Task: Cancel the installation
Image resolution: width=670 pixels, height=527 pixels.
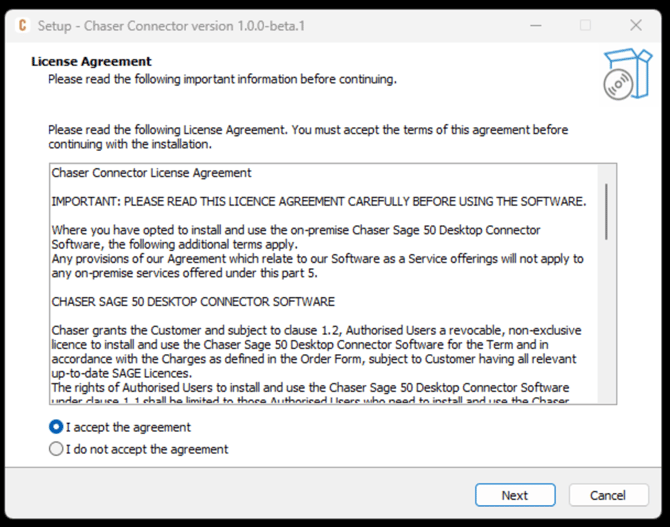Action: pos(608,495)
